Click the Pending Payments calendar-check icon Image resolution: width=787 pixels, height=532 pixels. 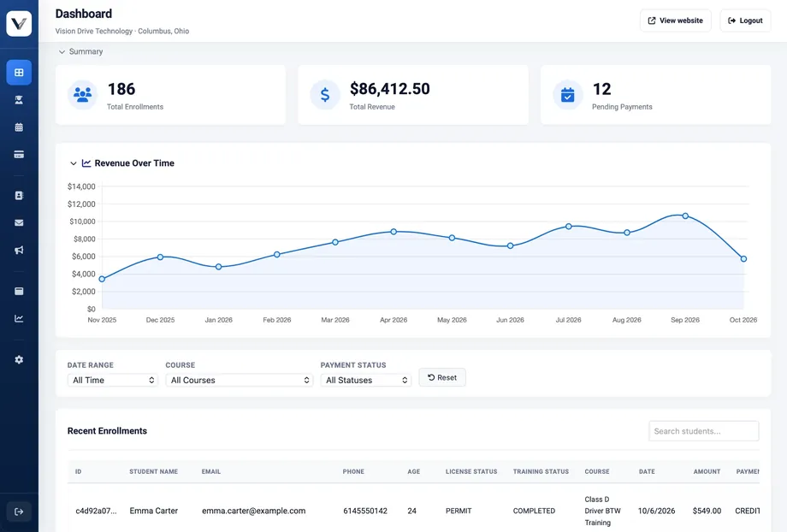click(568, 94)
